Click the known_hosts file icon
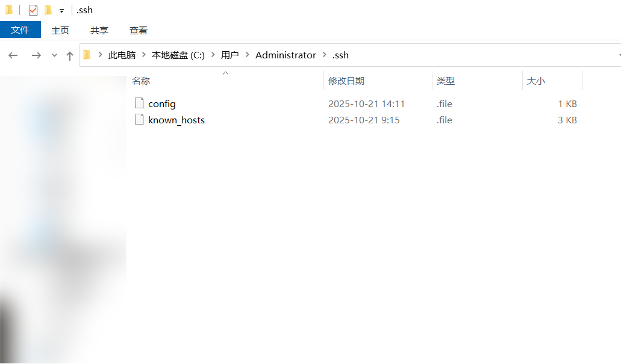Image resolution: width=621 pixels, height=364 pixels. (x=139, y=120)
